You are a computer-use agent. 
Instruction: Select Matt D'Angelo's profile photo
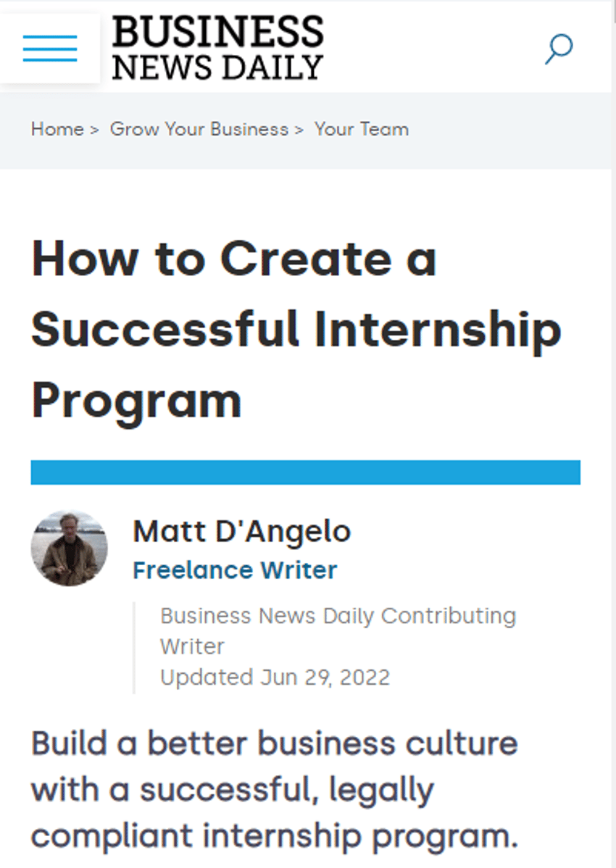69,547
